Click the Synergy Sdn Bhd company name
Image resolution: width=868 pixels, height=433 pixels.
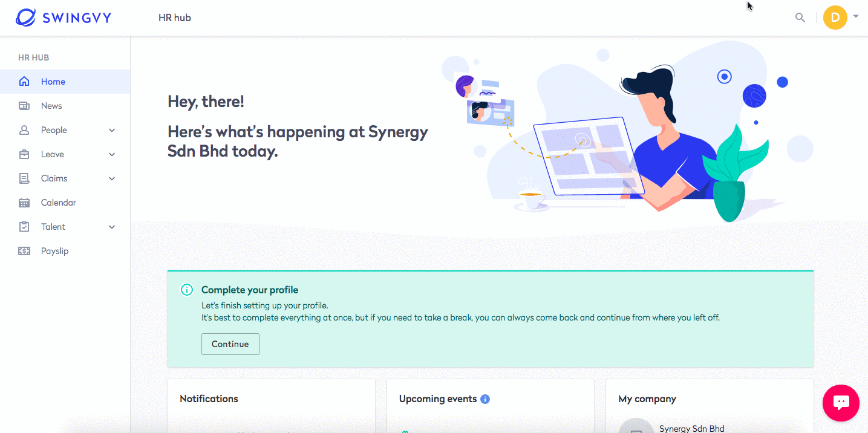click(x=691, y=428)
